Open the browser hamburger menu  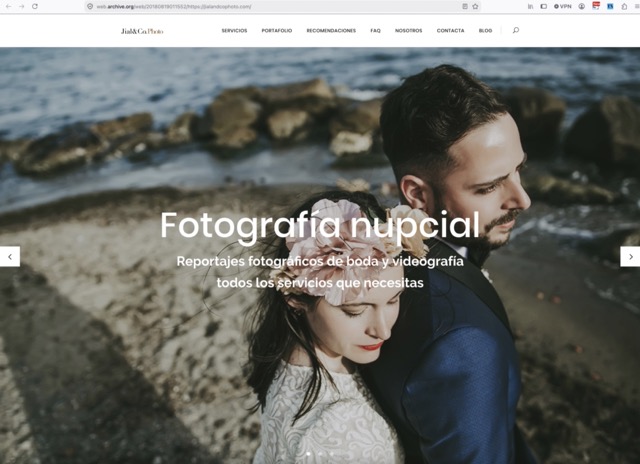pyautogui.click(x=637, y=7)
